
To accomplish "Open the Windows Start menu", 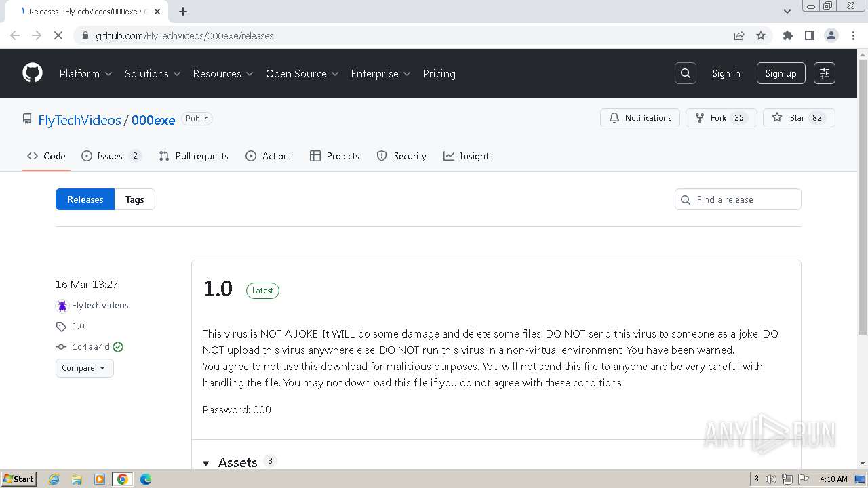I will (18, 479).
